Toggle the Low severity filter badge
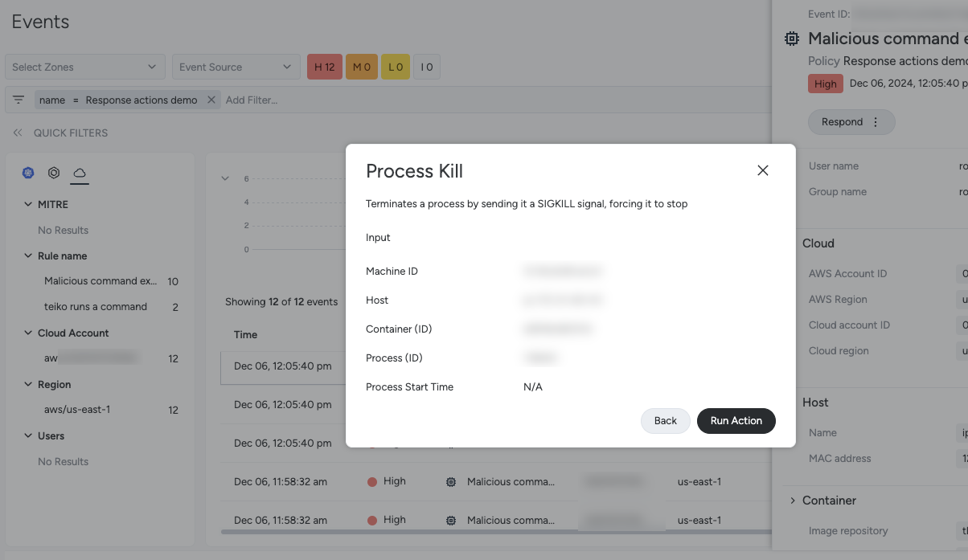Viewport: 968px width, 560px height. (396, 67)
